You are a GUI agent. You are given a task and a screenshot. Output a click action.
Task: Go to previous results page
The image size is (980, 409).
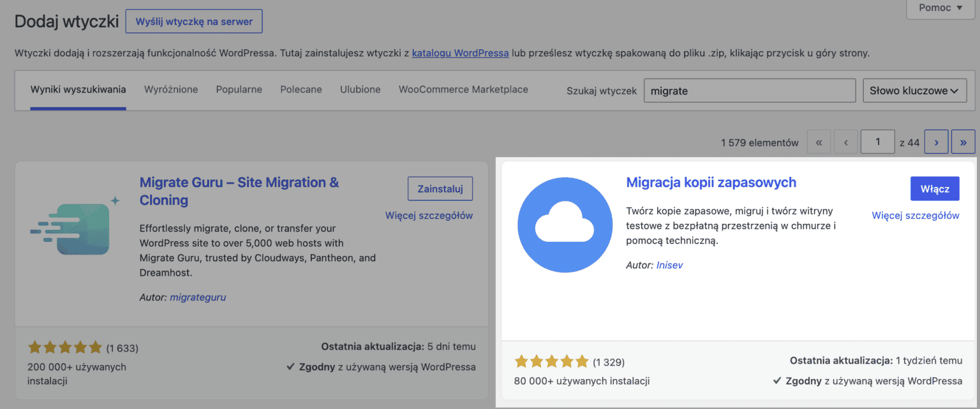click(846, 142)
